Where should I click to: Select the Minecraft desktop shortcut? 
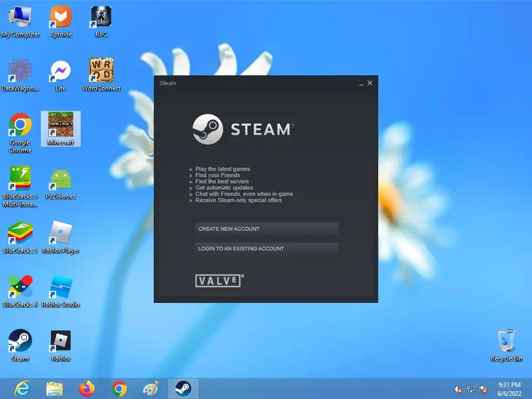click(x=61, y=129)
